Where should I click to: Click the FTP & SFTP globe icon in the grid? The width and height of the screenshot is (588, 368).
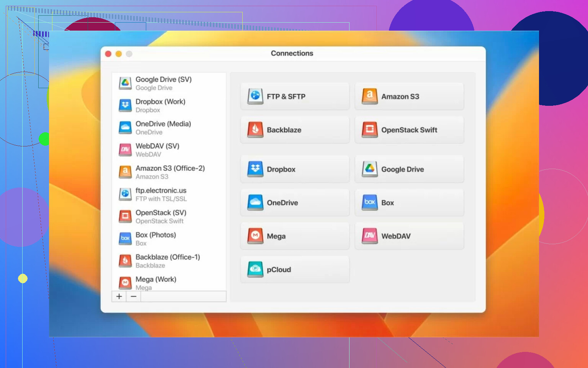pyautogui.click(x=255, y=96)
